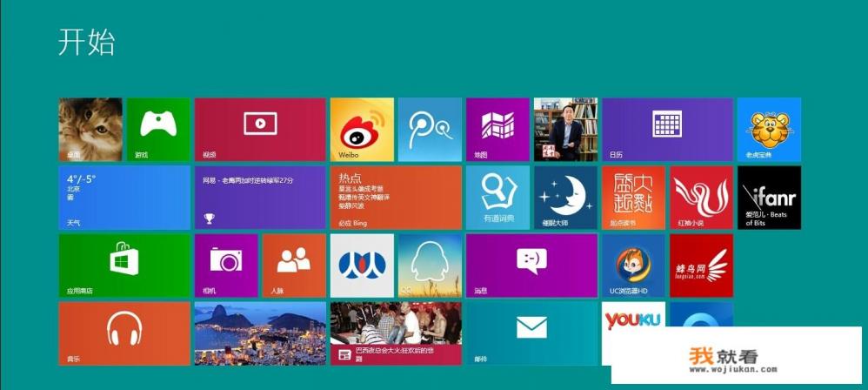Open the Music tile with headphones
This screenshot has height=390, width=868.
124,333
